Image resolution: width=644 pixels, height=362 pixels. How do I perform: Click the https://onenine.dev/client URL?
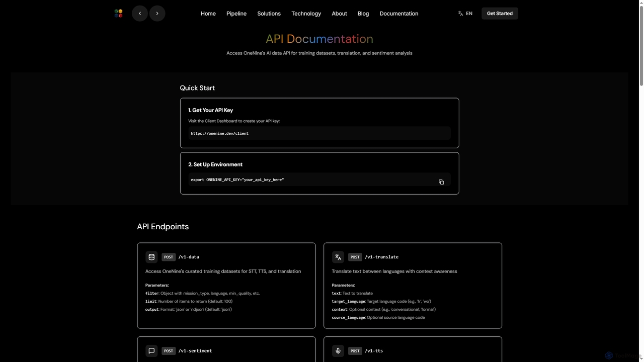pos(220,133)
